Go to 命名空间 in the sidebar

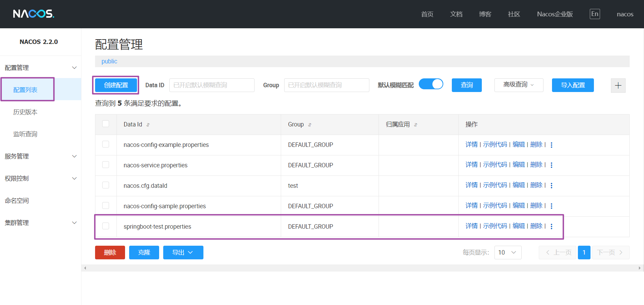point(17,201)
